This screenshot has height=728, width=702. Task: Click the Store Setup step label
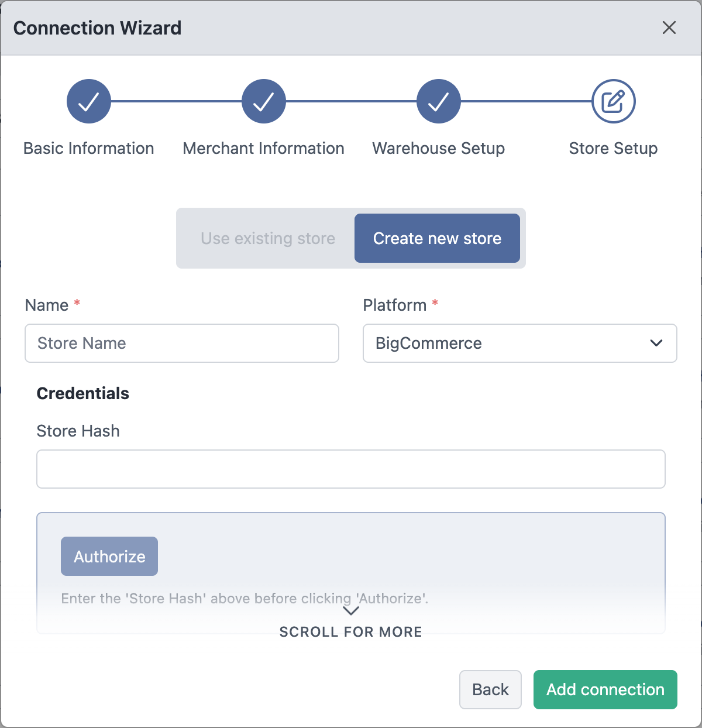pyautogui.click(x=614, y=149)
